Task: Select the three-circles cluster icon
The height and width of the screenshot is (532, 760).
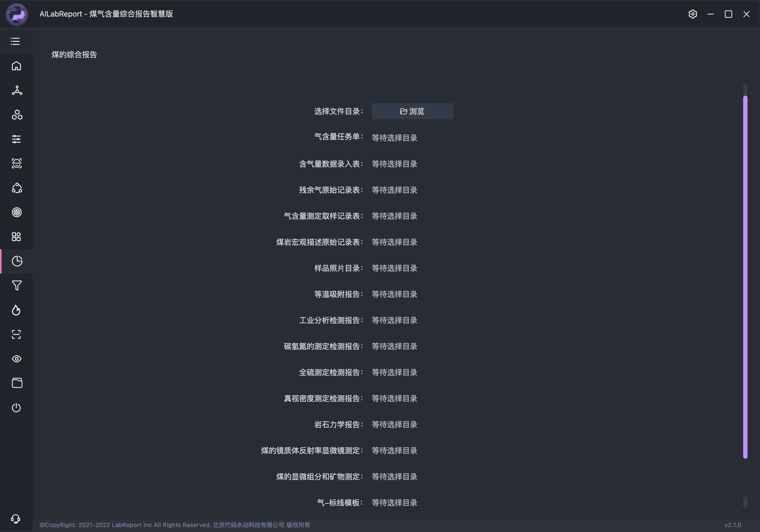Action: point(17,115)
